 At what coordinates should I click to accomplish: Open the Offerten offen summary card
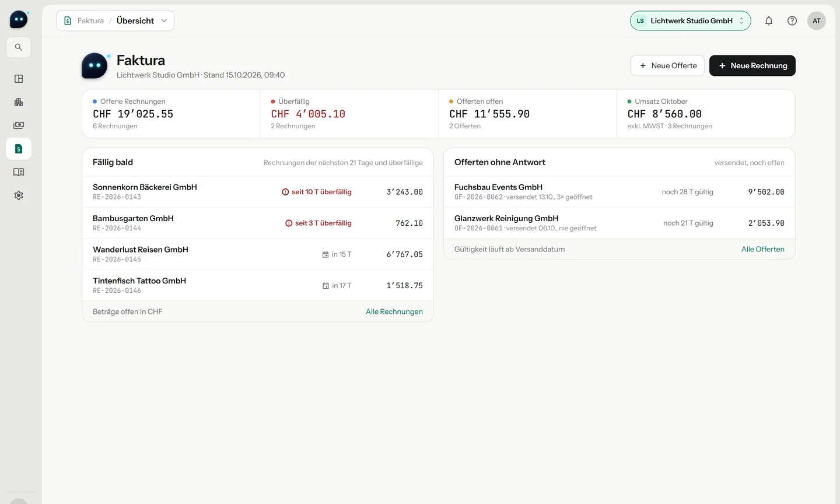pyautogui.click(x=527, y=114)
